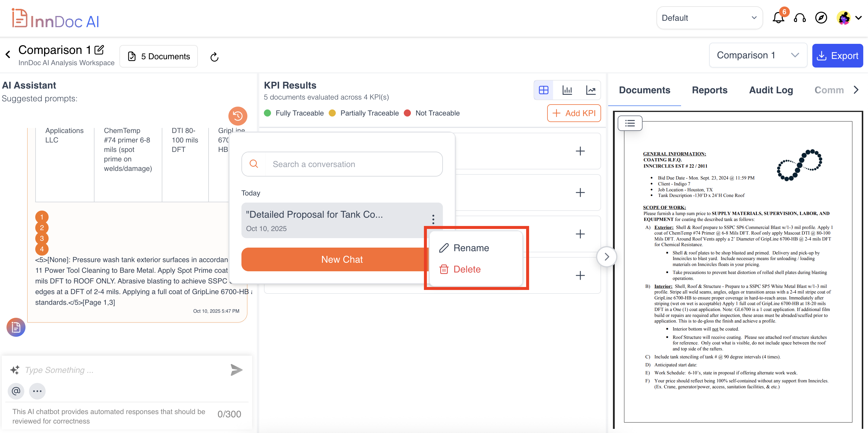Open the notifications bell icon

click(778, 18)
